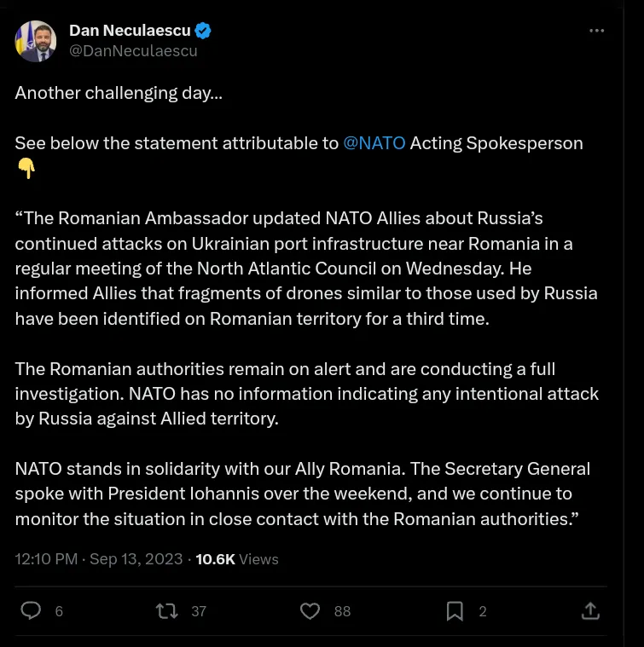The width and height of the screenshot is (644, 647).
Task: Click the @NATO mention link
Action: [x=374, y=142]
